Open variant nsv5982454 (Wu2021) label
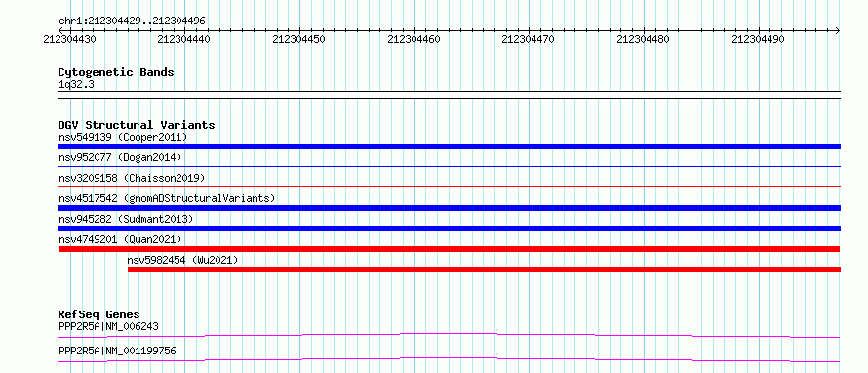Screen dimensions: 868x373 point(182,260)
